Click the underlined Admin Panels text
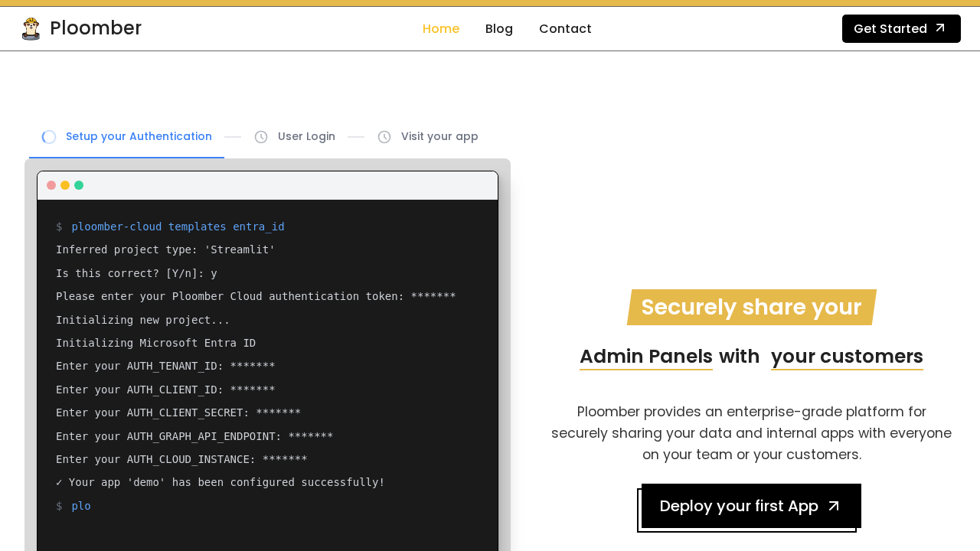Screen dimensions: 980x551 click(x=645, y=356)
